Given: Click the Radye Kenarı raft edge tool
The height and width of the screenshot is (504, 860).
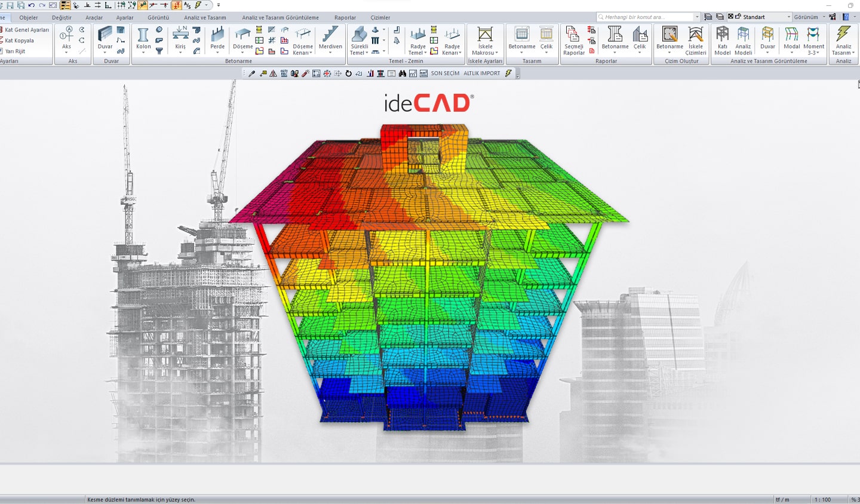Looking at the screenshot, I should point(452,40).
